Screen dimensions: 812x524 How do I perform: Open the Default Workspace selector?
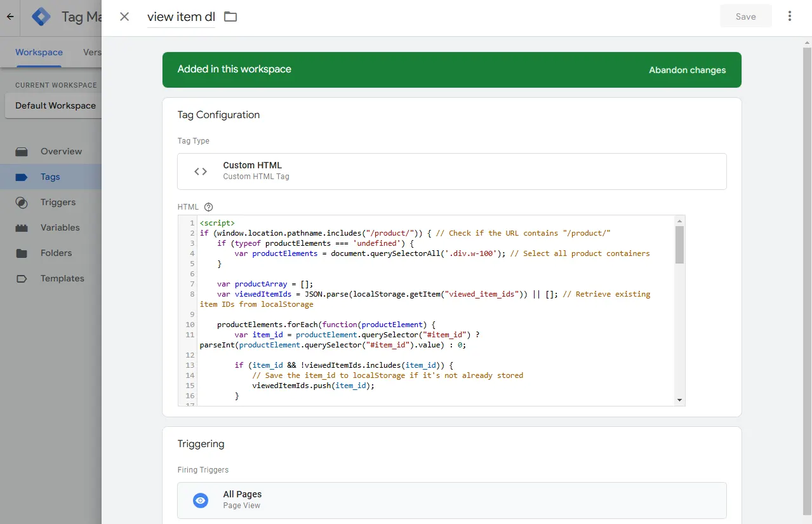[x=53, y=105]
